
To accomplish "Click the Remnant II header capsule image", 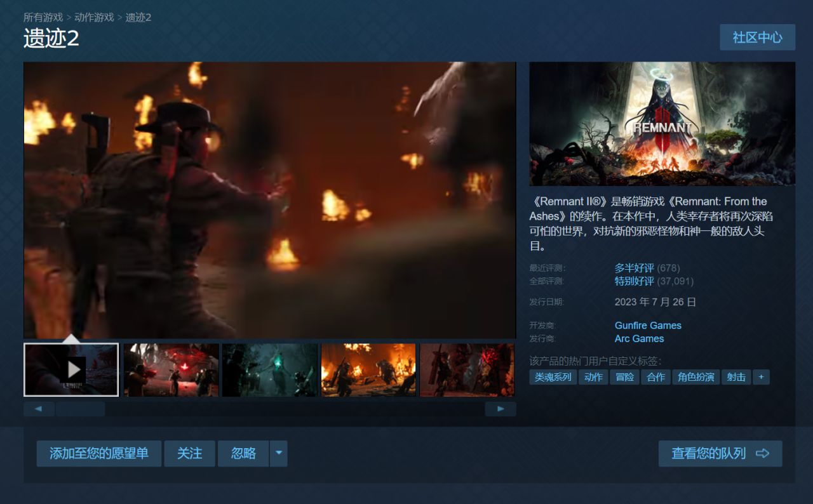I will pos(662,124).
